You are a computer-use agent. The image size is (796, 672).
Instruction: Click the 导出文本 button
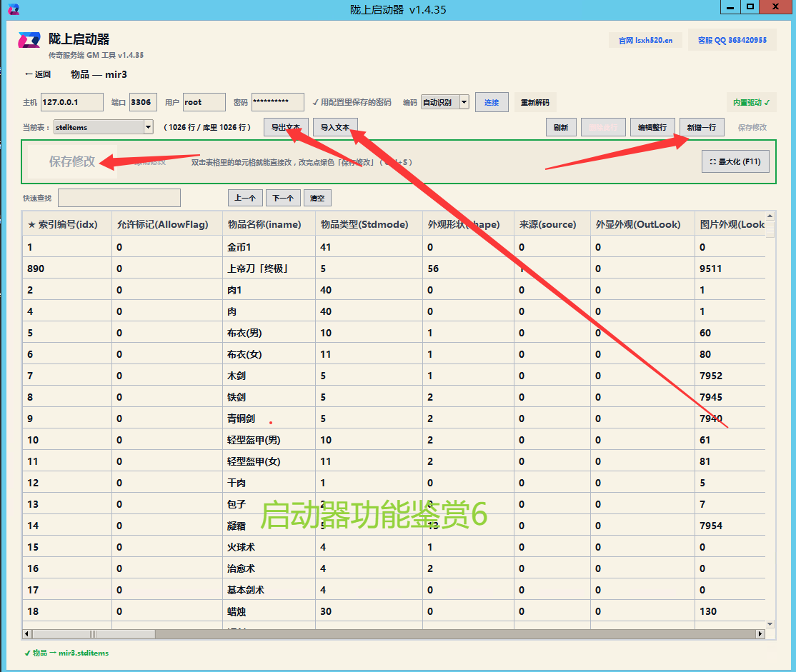tap(286, 127)
